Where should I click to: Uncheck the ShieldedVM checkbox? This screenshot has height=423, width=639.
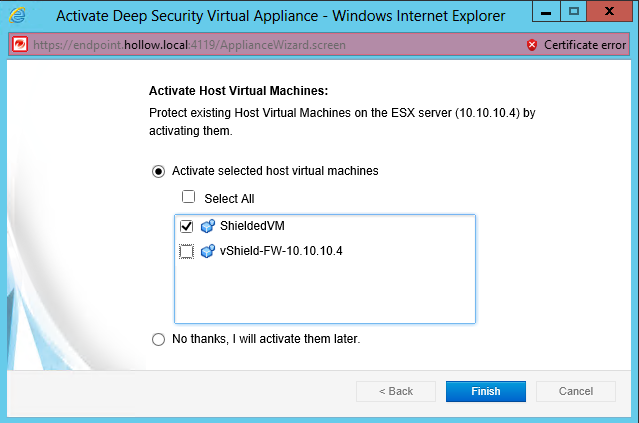point(187,227)
